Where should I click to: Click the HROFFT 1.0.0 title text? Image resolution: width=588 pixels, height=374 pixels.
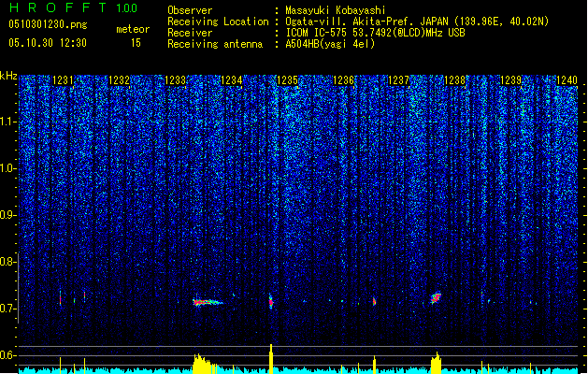click(x=73, y=7)
